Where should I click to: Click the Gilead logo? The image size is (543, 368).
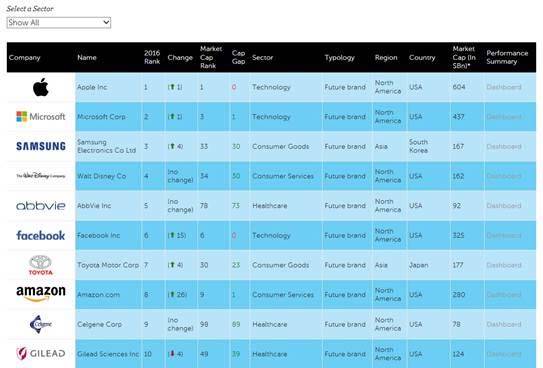(x=41, y=353)
